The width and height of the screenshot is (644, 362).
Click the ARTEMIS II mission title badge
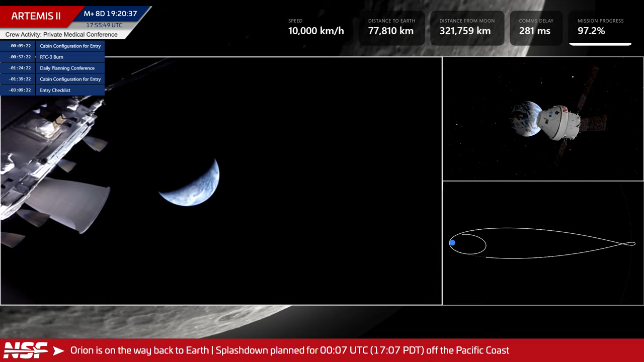pos(36,16)
